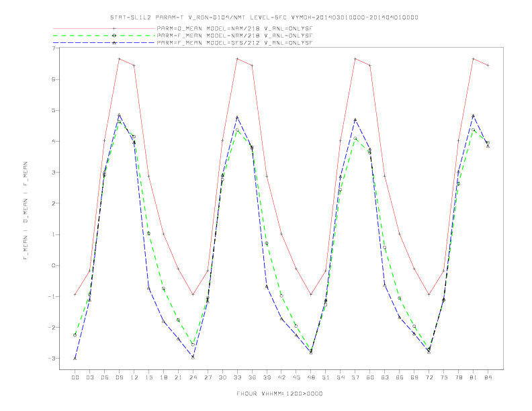The width and height of the screenshot is (532, 411).
Task: Click the y-axis tick label 1
Action: point(54,234)
